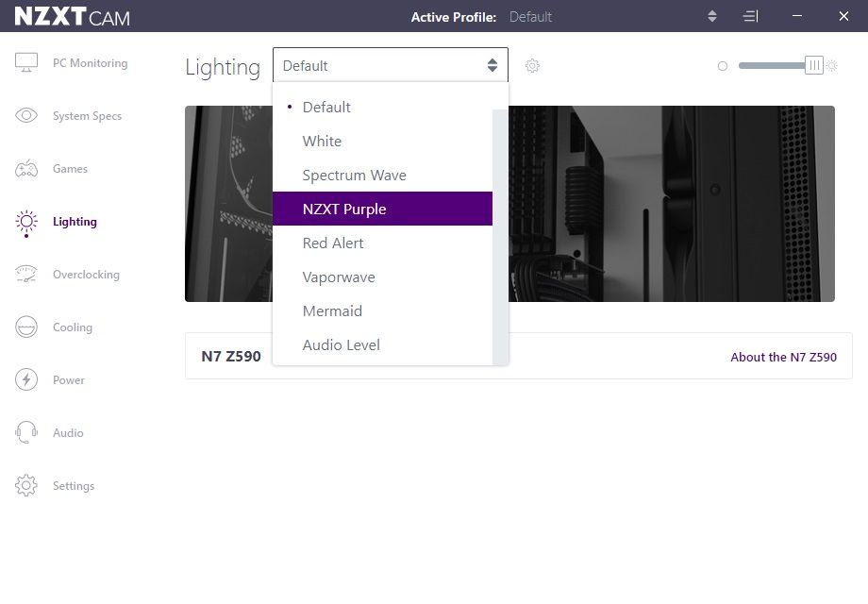Click the dropdown list scrollbar
The image size is (868, 604).
point(500,237)
